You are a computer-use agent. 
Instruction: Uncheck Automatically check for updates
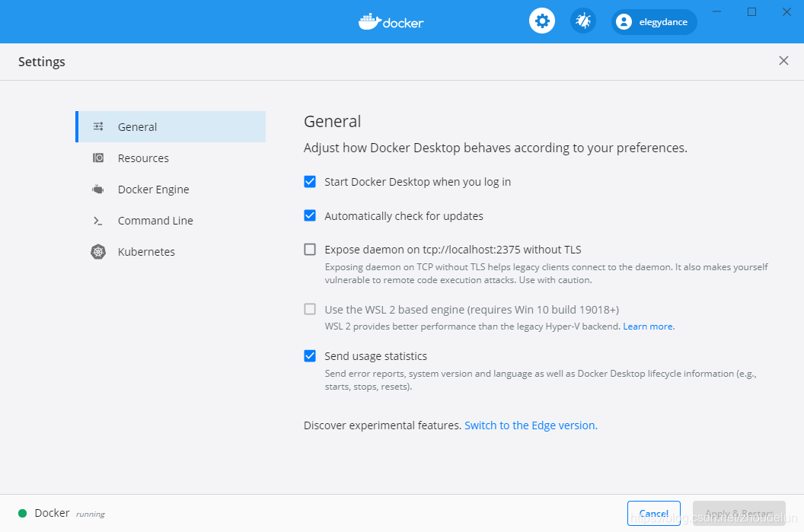click(310, 215)
